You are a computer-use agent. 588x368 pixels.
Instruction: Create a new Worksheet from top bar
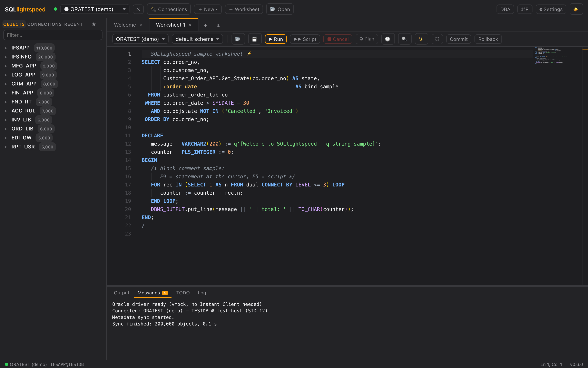(244, 9)
